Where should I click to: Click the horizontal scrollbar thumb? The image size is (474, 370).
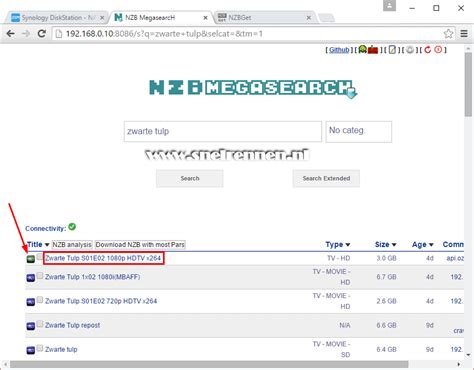click(209, 364)
